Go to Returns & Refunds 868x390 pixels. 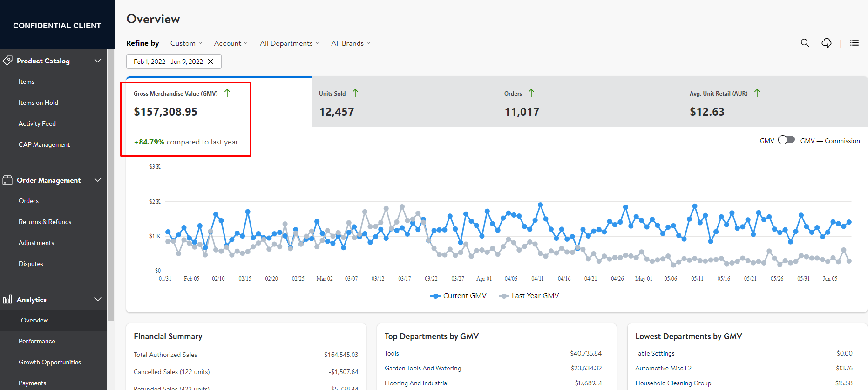coord(45,222)
